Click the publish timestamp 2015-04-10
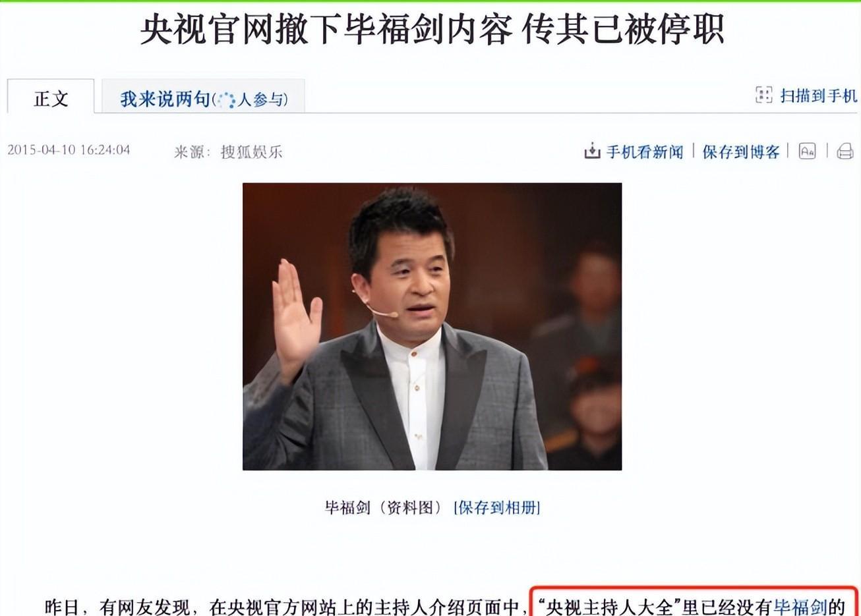Screen dimensions: 861x616 (69, 150)
